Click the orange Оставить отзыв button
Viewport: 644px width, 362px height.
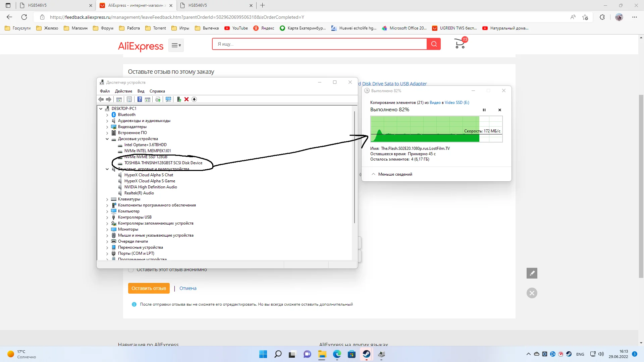coord(149,288)
